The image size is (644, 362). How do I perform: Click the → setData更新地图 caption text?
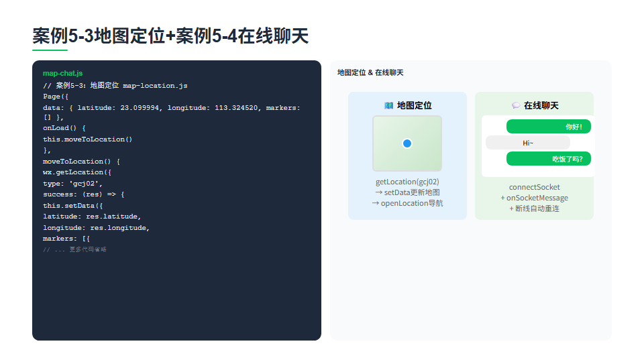pyautogui.click(x=407, y=192)
